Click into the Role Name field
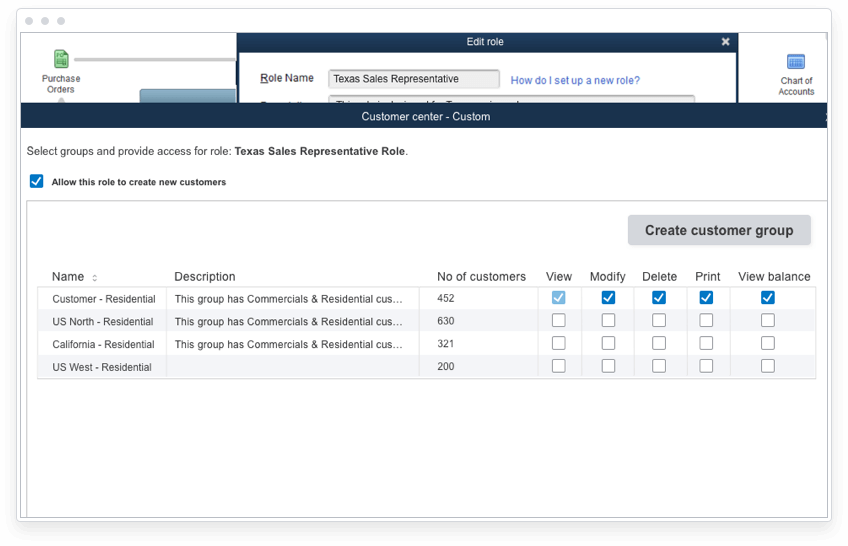The height and width of the screenshot is (546, 848). click(414, 79)
